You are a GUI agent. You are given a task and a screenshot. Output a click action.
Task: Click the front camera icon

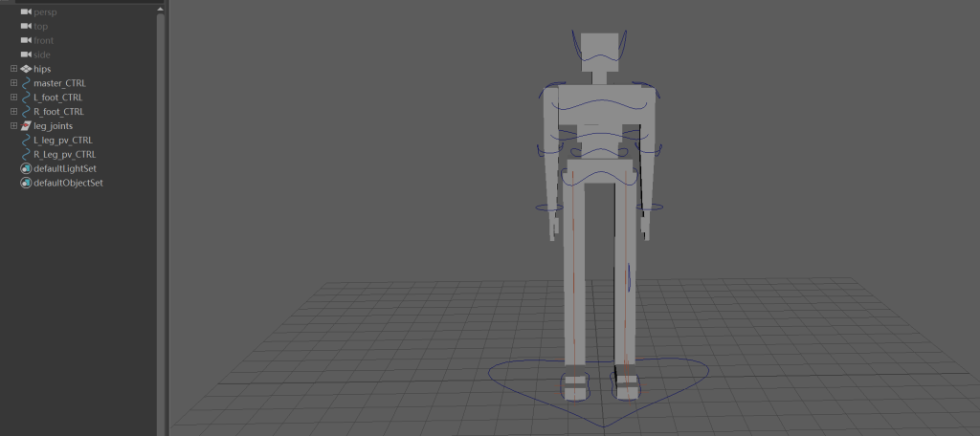pyautogui.click(x=26, y=40)
